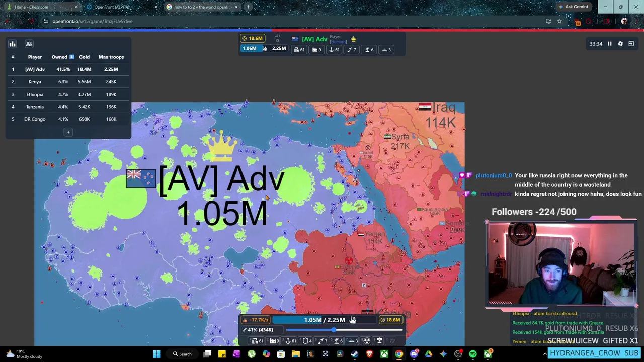The height and width of the screenshot is (362, 644).
Task: Click top bar city count 61 icon
Action: coord(300,50)
